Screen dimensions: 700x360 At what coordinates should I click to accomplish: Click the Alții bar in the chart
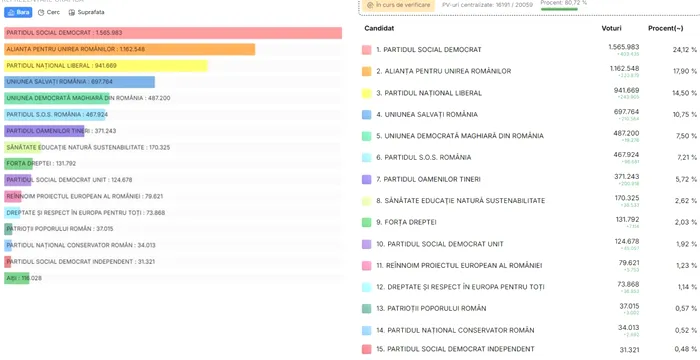pyautogui.click(x=17, y=278)
